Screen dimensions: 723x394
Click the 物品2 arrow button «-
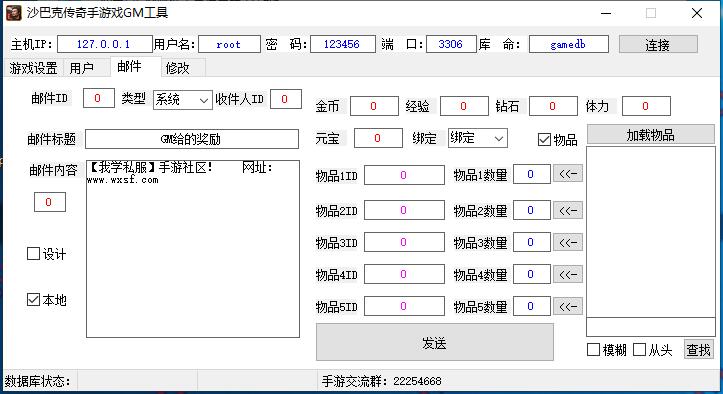tap(568, 210)
